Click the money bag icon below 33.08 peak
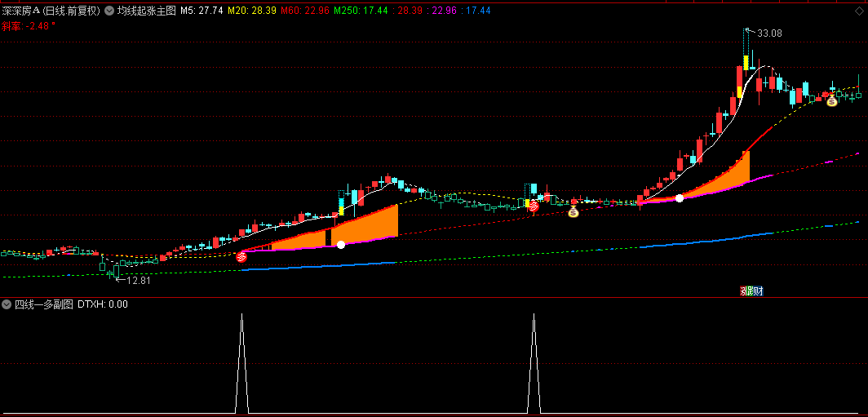This screenshot has width=868, height=417. [831, 100]
